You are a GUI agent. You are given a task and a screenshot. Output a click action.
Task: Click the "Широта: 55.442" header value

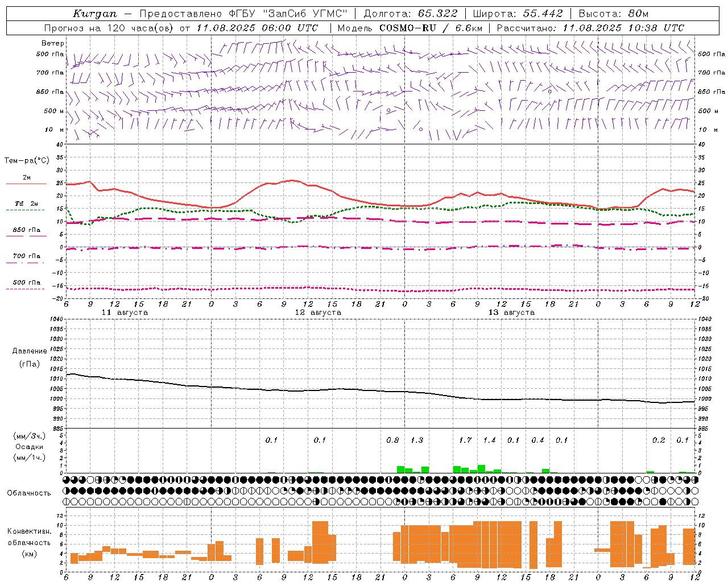[x=518, y=14]
